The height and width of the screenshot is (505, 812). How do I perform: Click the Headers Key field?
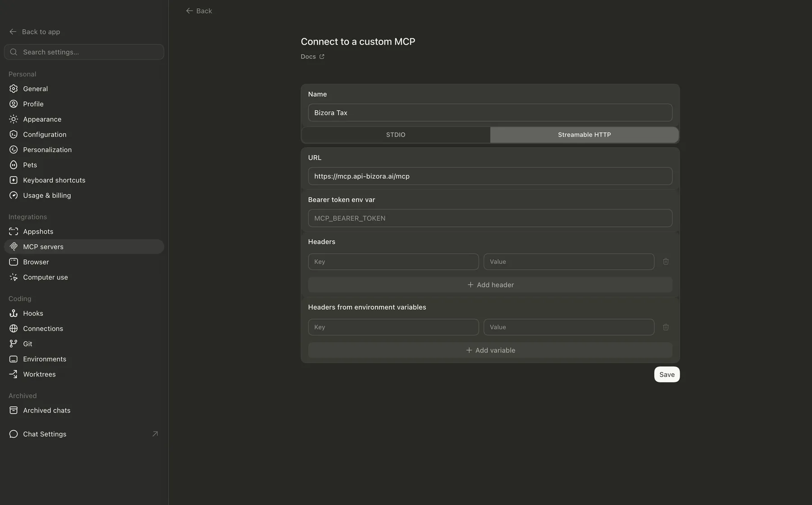393,262
